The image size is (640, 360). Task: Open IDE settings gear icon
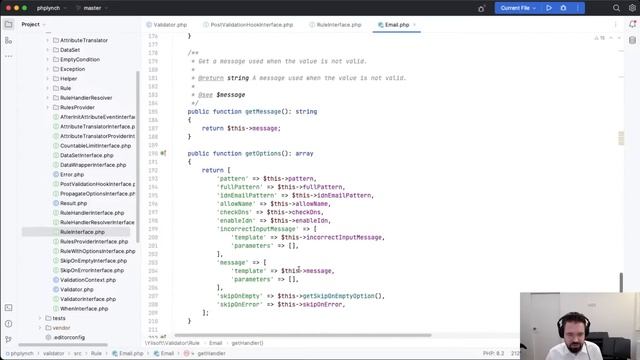click(x=632, y=8)
